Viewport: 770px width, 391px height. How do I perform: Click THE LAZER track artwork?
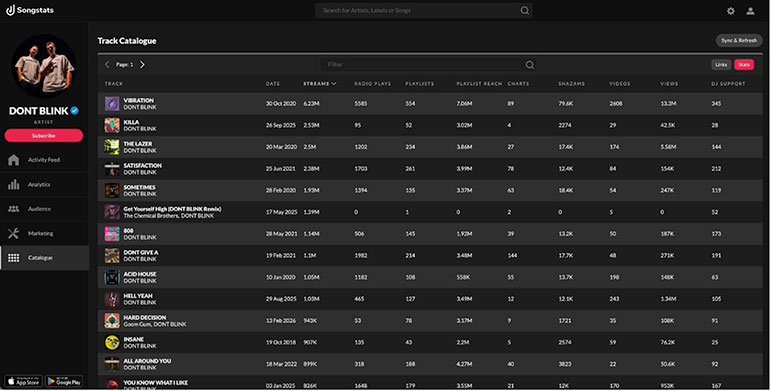(x=112, y=147)
